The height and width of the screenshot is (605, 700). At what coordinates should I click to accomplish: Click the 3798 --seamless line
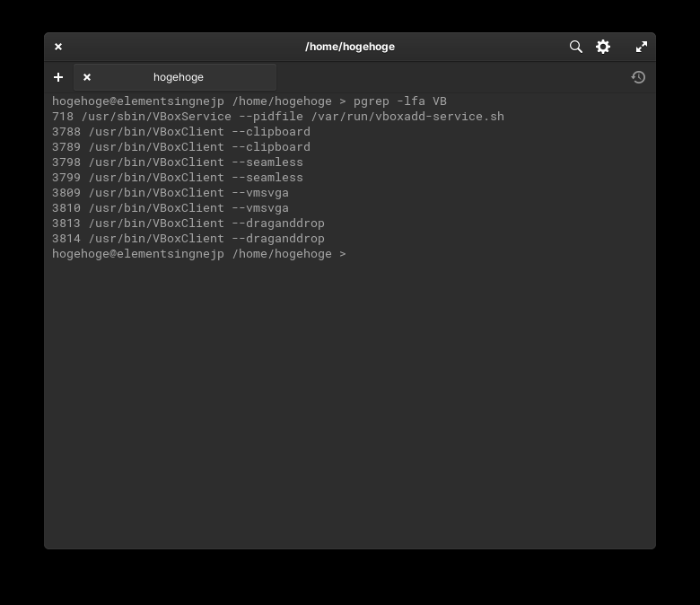(x=178, y=162)
